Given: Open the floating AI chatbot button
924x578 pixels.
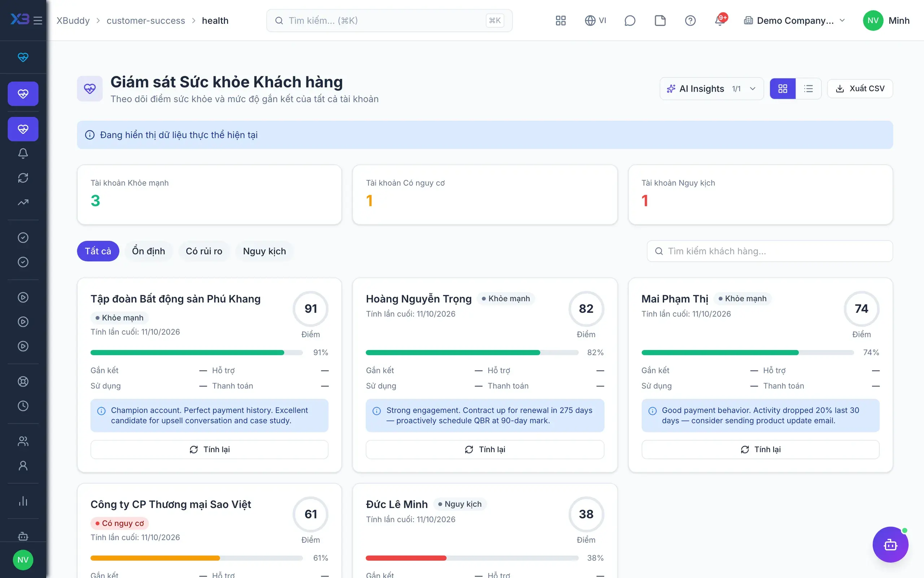Looking at the screenshot, I should 890,544.
